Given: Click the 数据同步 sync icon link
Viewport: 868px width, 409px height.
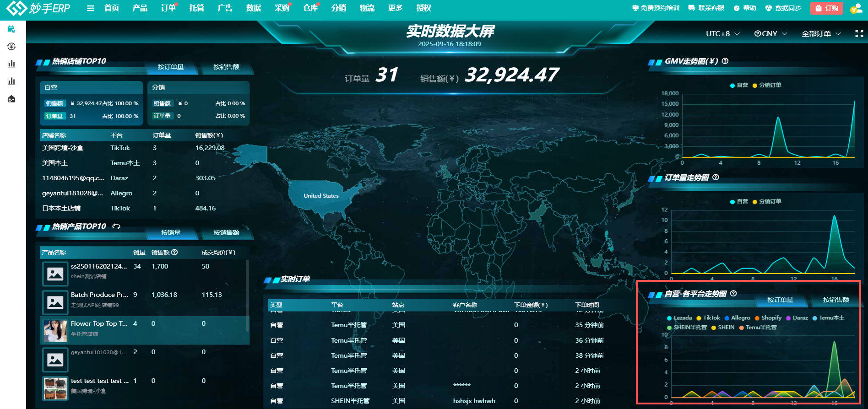Looking at the screenshot, I should coord(783,8).
